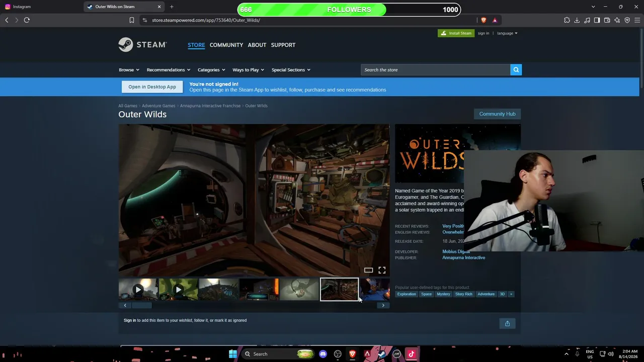Viewport: 644px width, 362px height.
Task: Open Annapurna Interactive Franchise breadcrumb
Action: point(210,106)
